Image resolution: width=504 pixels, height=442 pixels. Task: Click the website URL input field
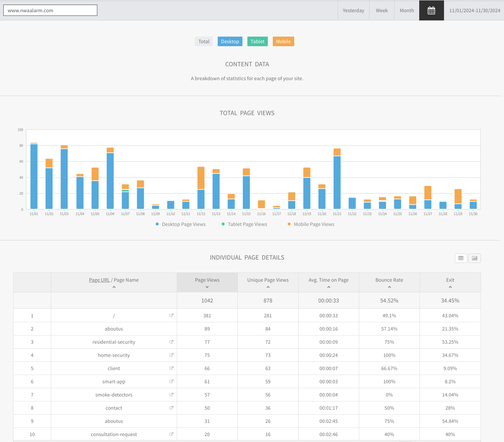(x=50, y=10)
